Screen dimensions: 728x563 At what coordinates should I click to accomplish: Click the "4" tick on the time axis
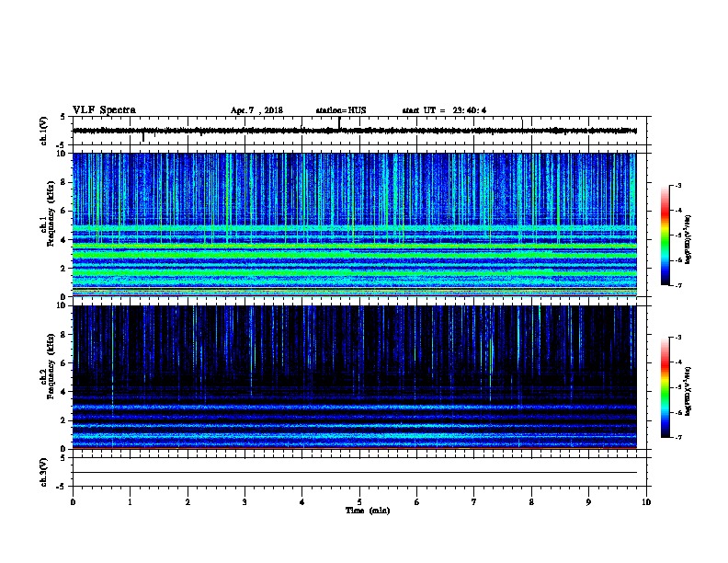[x=301, y=502]
